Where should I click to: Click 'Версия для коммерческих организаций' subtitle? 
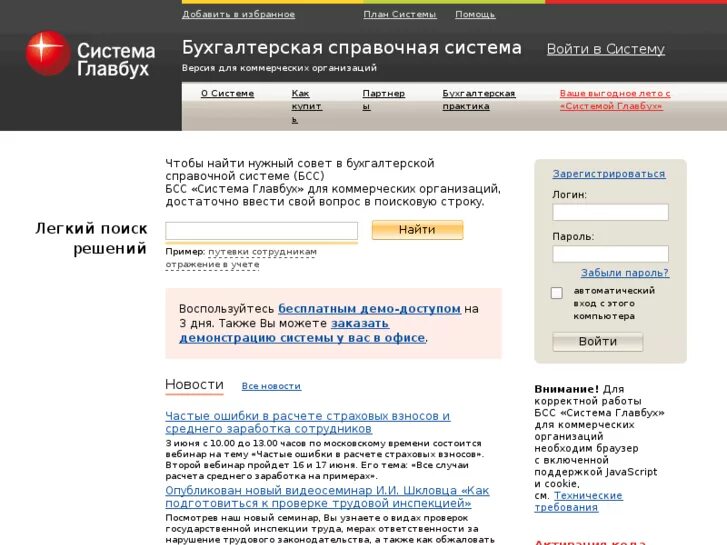click(279, 68)
